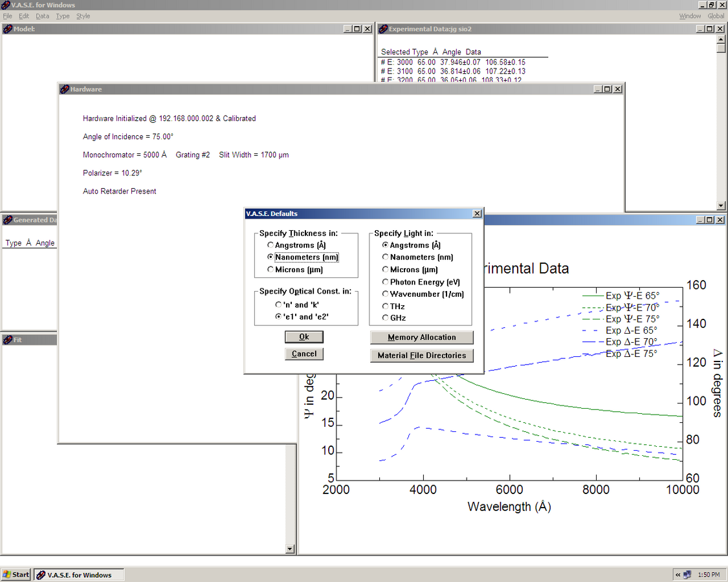Choose 'e1' and 'e2' optical constants
The height and width of the screenshot is (582, 728).
[x=278, y=316]
